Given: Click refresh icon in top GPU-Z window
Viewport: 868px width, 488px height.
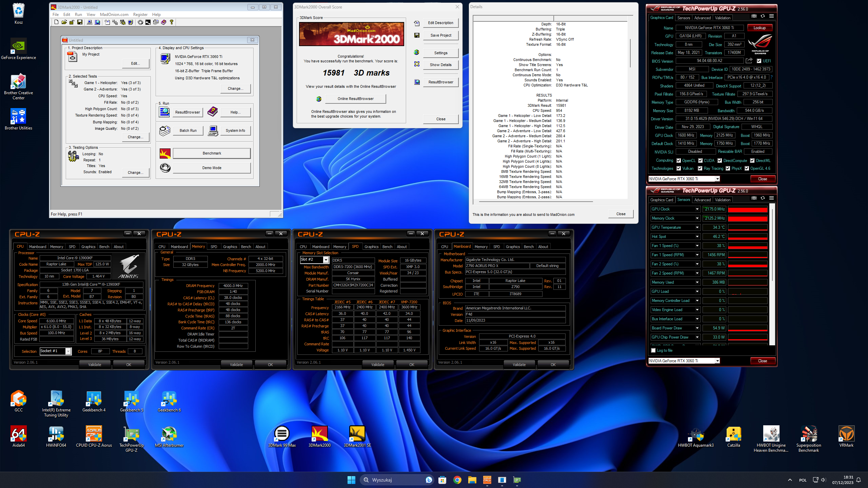Looking at the screenshot, I should click(x=763, y=16).
